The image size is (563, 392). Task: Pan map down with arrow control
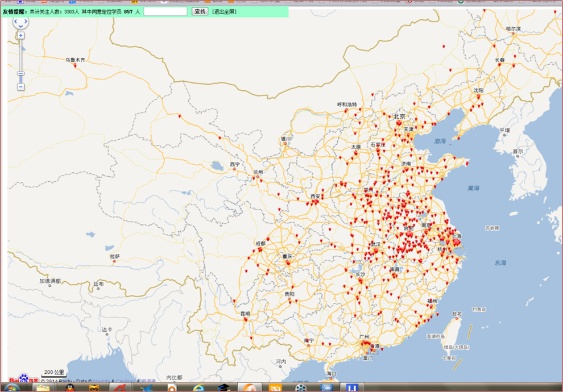coord(21,26)
